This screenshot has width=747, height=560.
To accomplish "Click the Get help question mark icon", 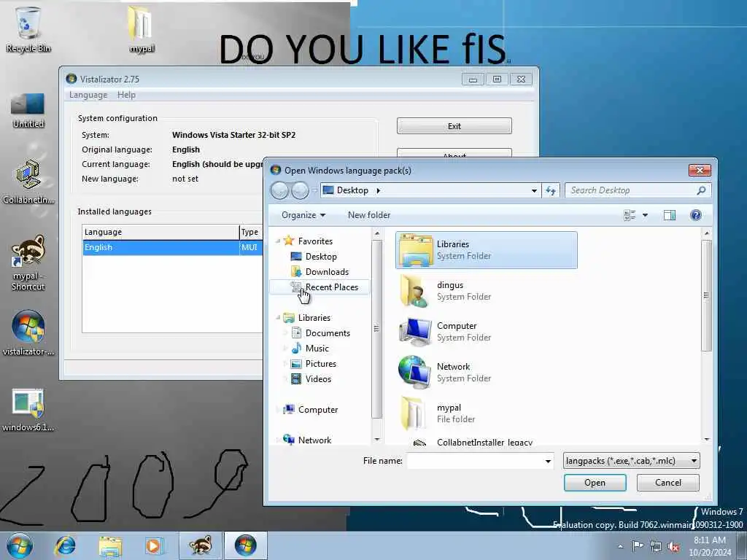I will tap(695, 215).
